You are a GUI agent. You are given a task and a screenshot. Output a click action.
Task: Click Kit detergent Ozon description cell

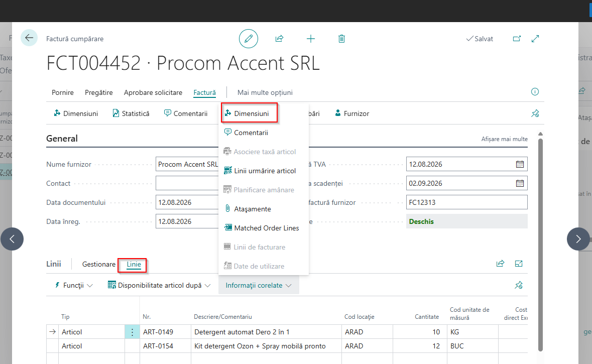[266, 346]
